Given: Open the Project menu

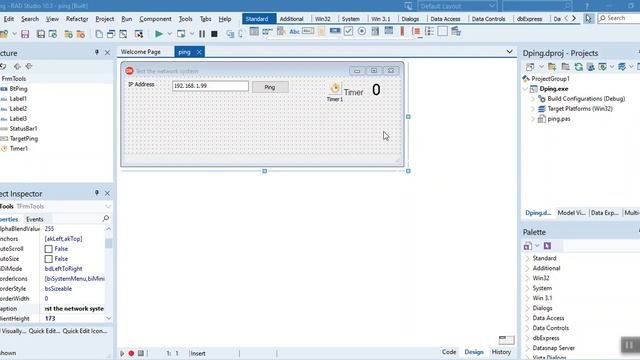Looking at the screenshot, I should point(104,19).
